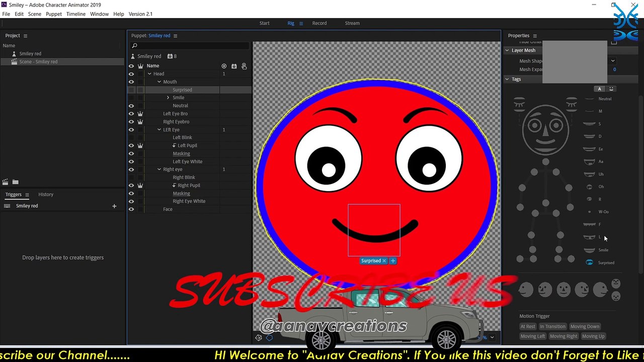
Task: Add a new trigger with plus icon
Action: pyautogui.click(x=114, y=206)
